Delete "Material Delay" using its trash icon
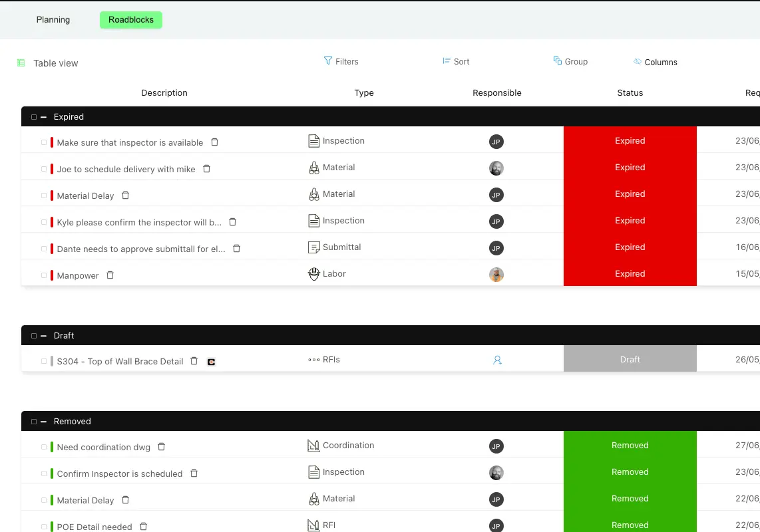 125,196
